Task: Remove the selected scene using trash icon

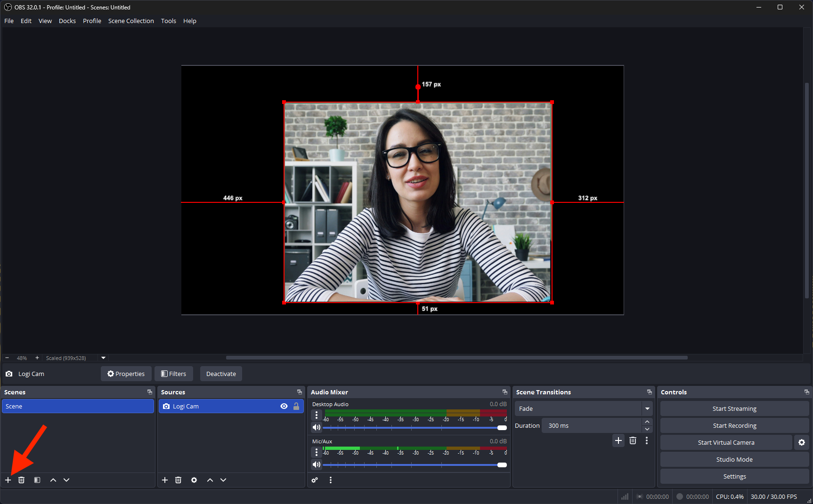Action: tap(22, 480)
